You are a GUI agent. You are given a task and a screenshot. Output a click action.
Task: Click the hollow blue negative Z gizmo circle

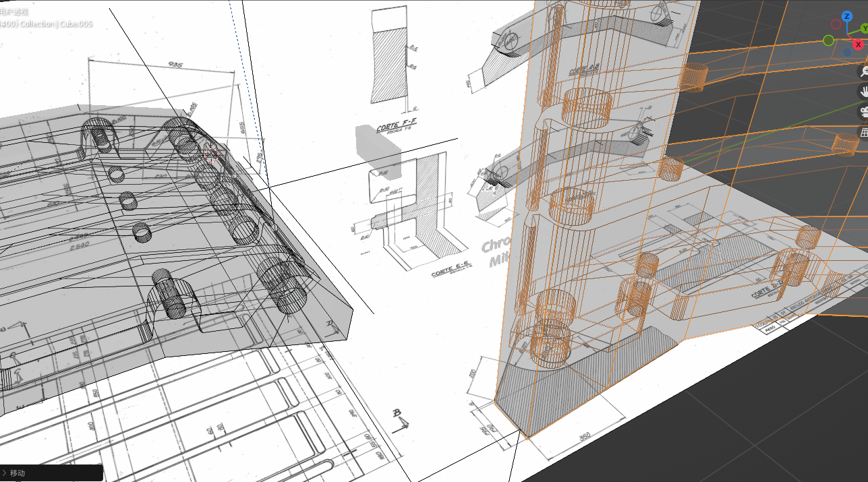(x=847, y=52)
